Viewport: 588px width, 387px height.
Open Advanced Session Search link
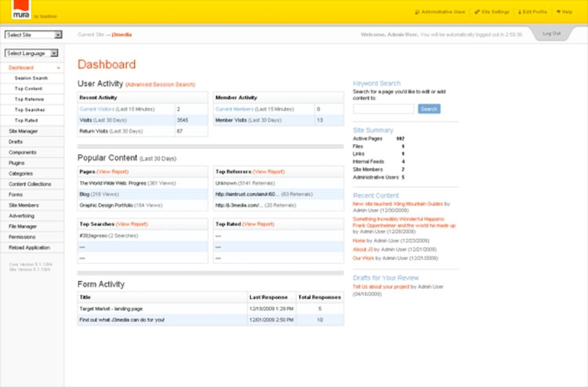tap(160, 84)
